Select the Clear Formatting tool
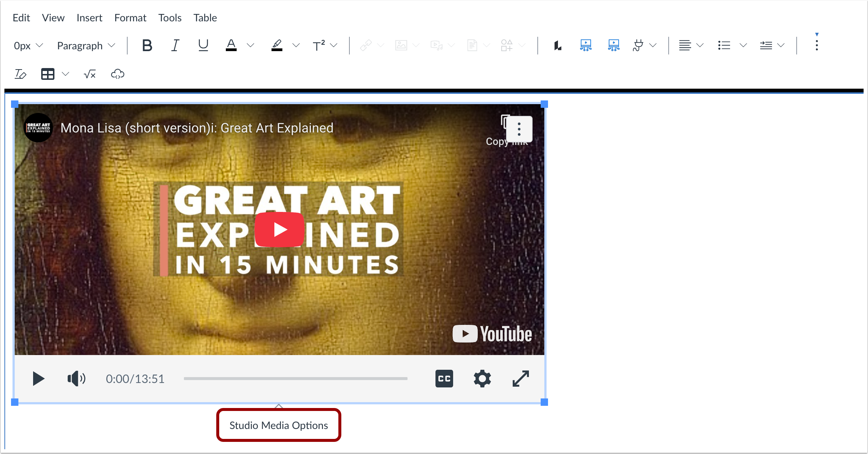This screenshot has height=454, width=868. pos(21,74)
